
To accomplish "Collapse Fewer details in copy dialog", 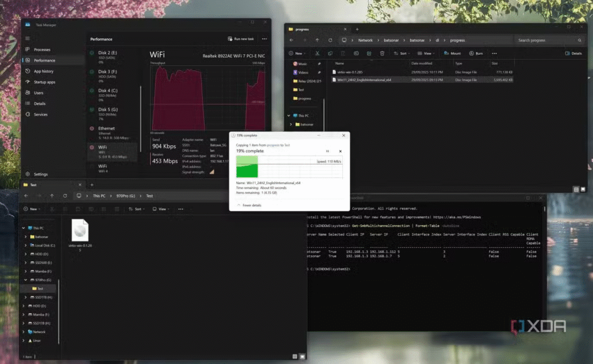I will 249,205.
